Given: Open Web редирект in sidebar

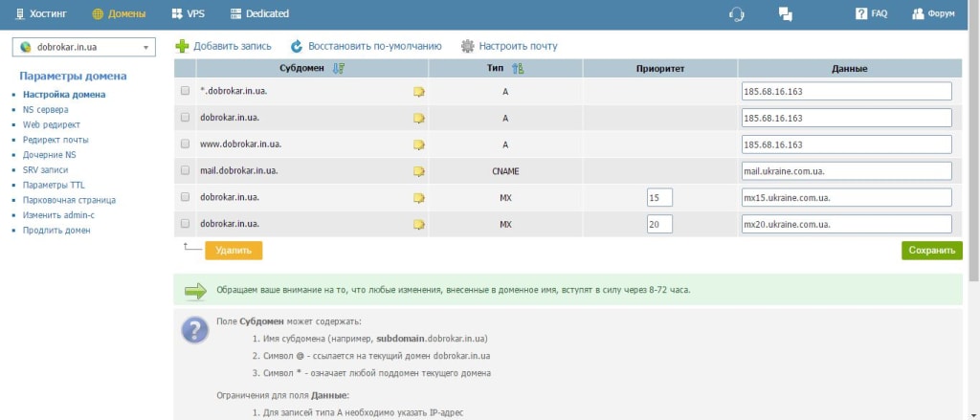Looking at the screenshot, I should click(x=52, y=125).
